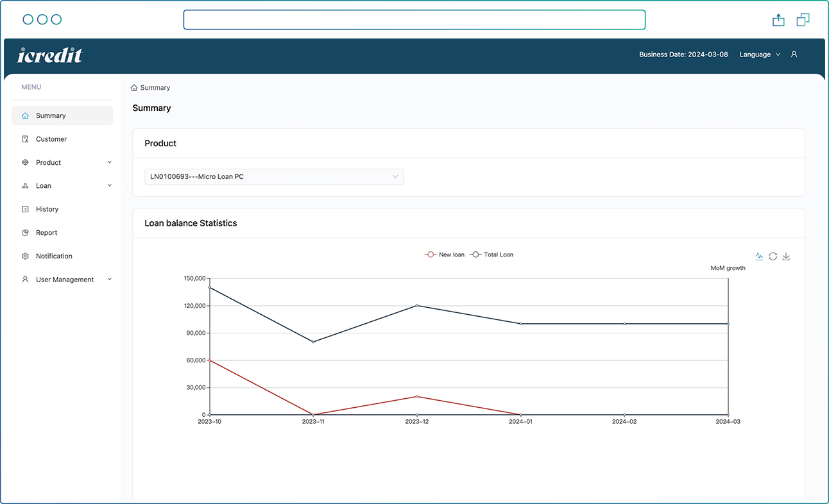The width and height of the screenshot is (829, 504).
Task: Click the User Management person icon
Action: [25, 280]
